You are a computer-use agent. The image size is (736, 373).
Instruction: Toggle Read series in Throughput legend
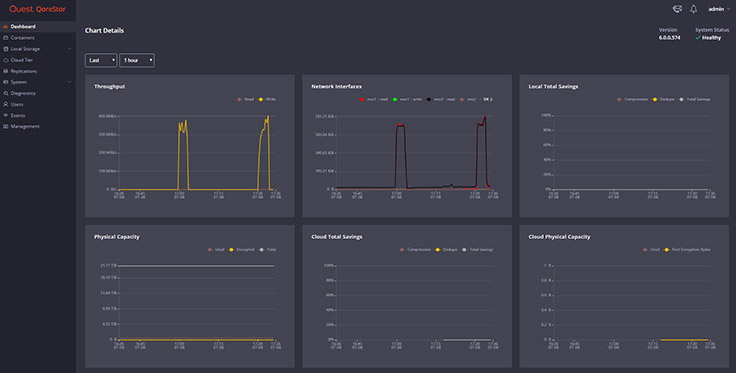pos(245,99)
